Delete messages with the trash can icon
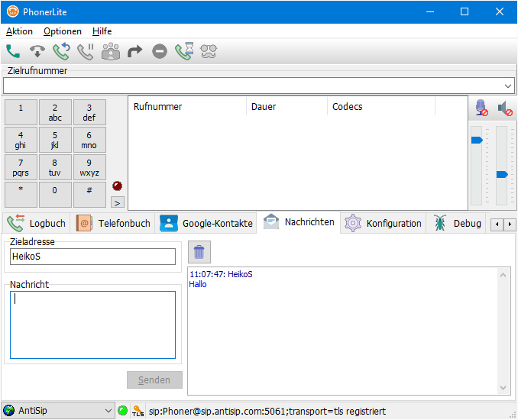518x420 pixels. click(x=199, y=252)
